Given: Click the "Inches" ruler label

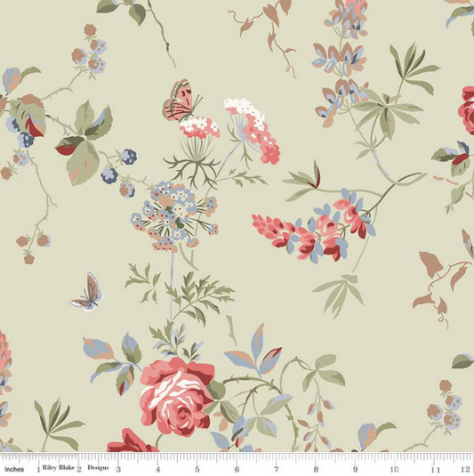Looking at the screenshot, I should [x=14, y=469].
